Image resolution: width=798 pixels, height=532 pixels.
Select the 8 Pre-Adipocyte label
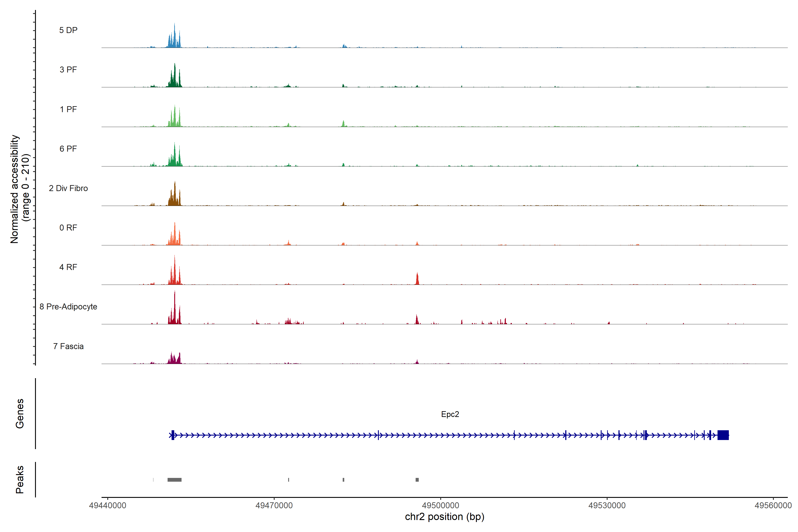point(68,307)
